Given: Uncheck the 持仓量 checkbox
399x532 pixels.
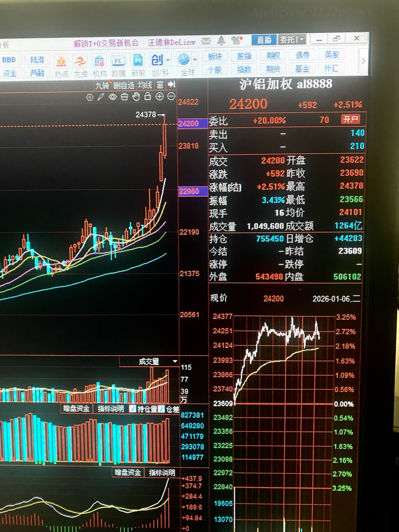Looking at the screenshot, I should tap(133, 409).
